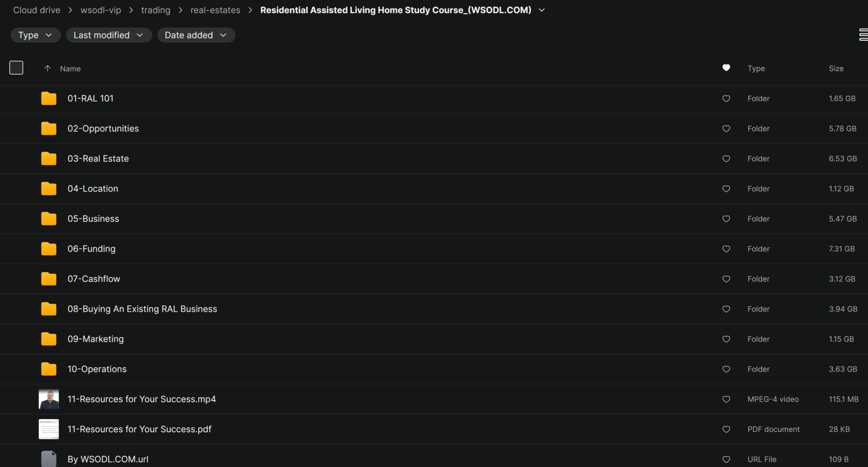Open the Last modified filter dropdown
Viewport: 868px width, 467px height.
click(x=108, y=35)
